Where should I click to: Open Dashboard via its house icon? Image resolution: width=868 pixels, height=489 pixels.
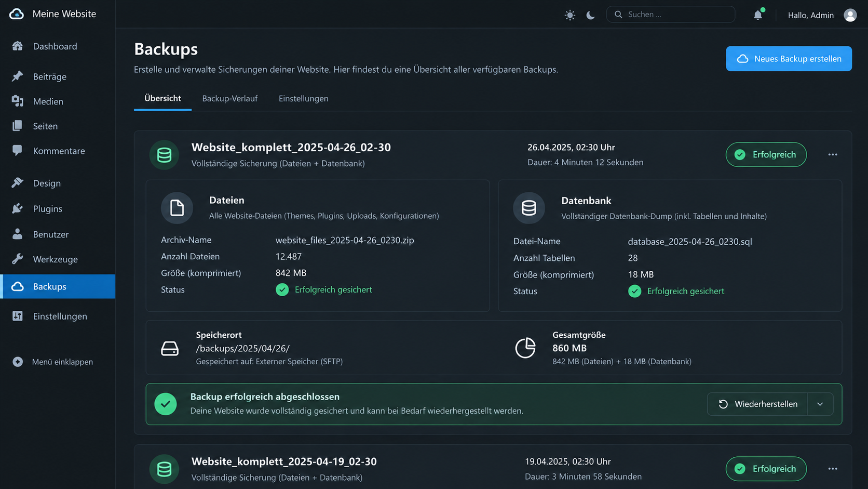click(x=18, y=46)
